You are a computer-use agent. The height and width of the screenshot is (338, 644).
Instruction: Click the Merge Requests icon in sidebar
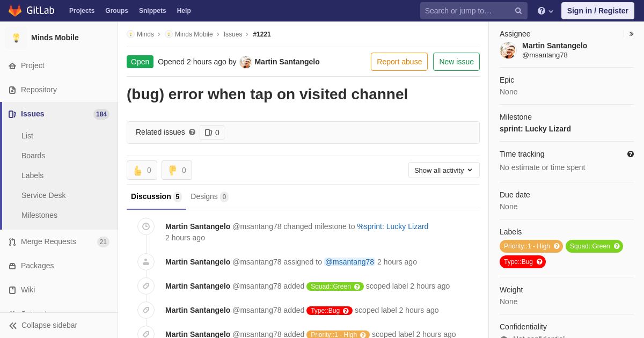12,242
